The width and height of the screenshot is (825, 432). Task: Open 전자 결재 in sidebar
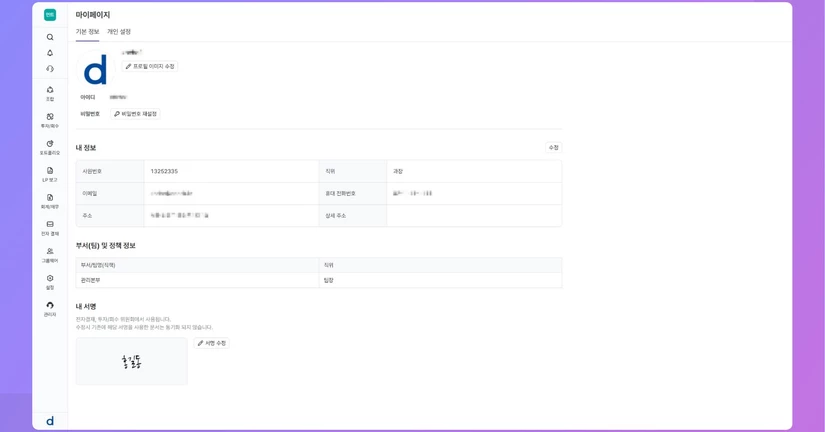click(x=50, y=228)
